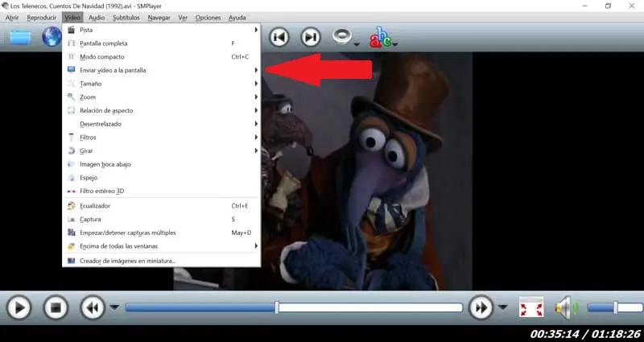Expand Relación de aspecto submenu
644x342 pixels.
[162, 110]
